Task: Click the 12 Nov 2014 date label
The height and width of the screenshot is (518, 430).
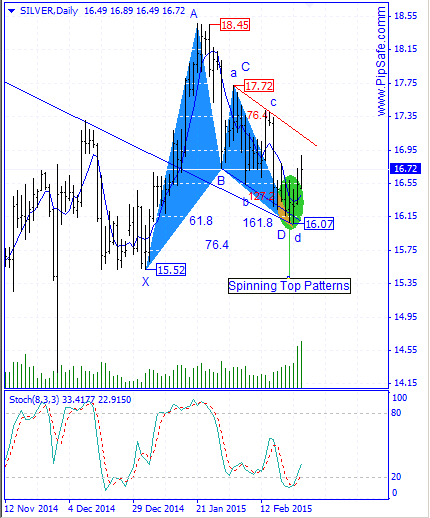Action: pyautogui.click(x=31, y=509)
